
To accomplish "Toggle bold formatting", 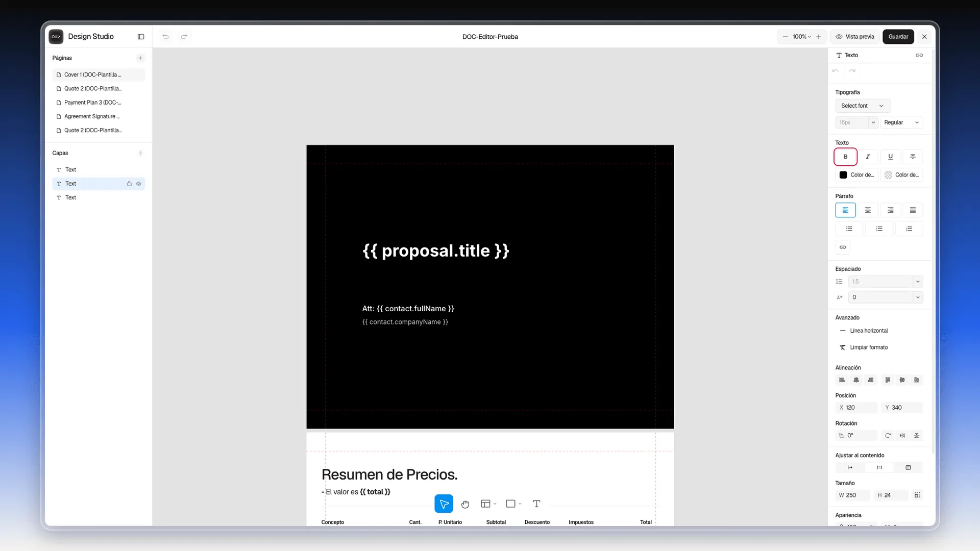I will tap(845, 157).
